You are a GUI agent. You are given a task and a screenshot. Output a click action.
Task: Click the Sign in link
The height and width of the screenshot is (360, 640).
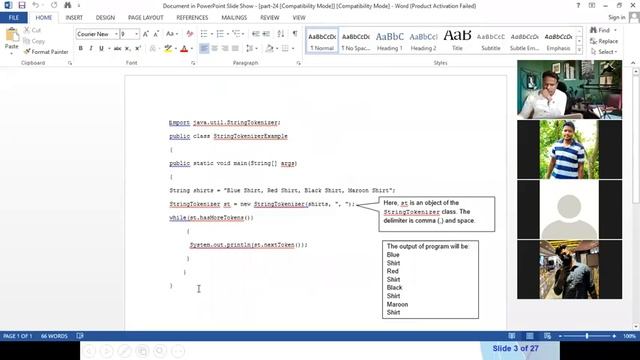[x=616, y=17]
